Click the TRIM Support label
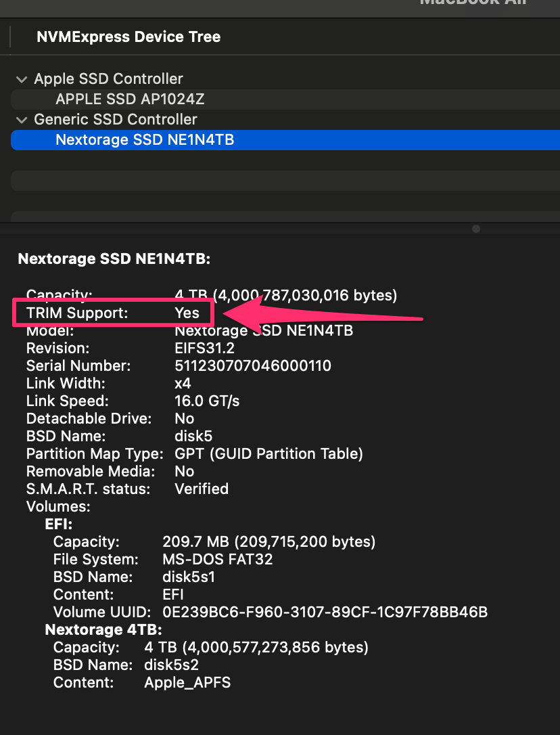The height and width of the screenshot is (735, 560). coord(77,313)
